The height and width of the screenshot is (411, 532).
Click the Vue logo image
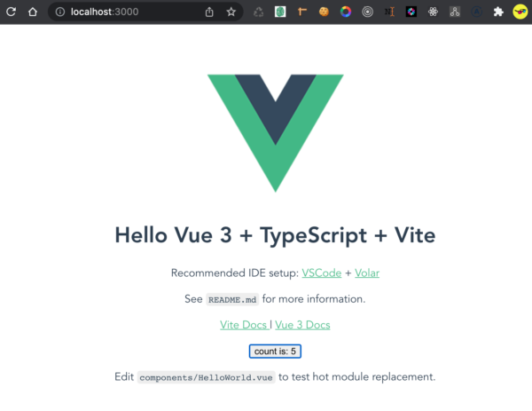coord(276,133)
